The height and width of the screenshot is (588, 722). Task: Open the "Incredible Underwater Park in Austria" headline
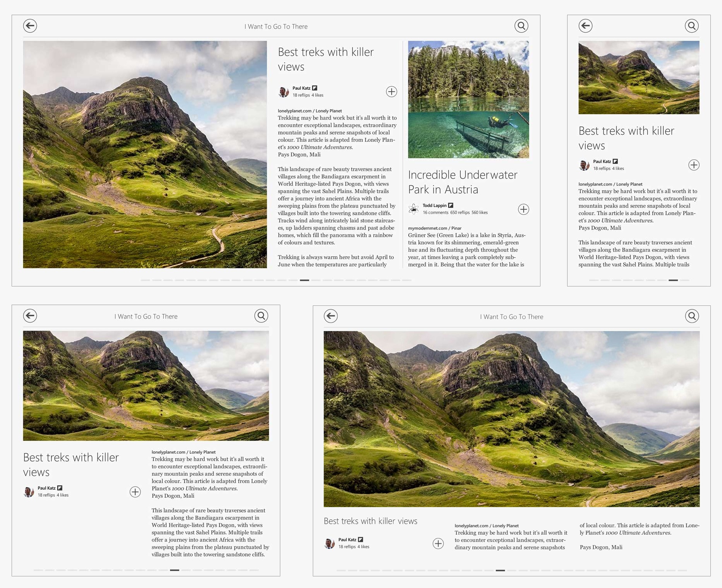coord(463,182)
